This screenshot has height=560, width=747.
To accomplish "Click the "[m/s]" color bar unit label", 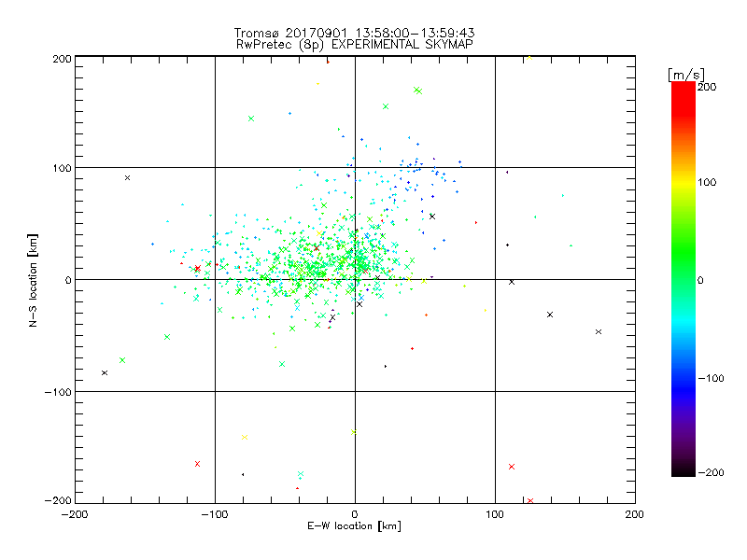I will click(x=686, y=75).
